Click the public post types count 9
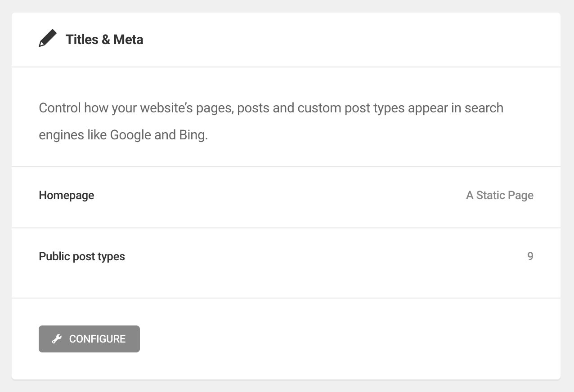The width and height of the screenshot is (574, 392). 530,256
